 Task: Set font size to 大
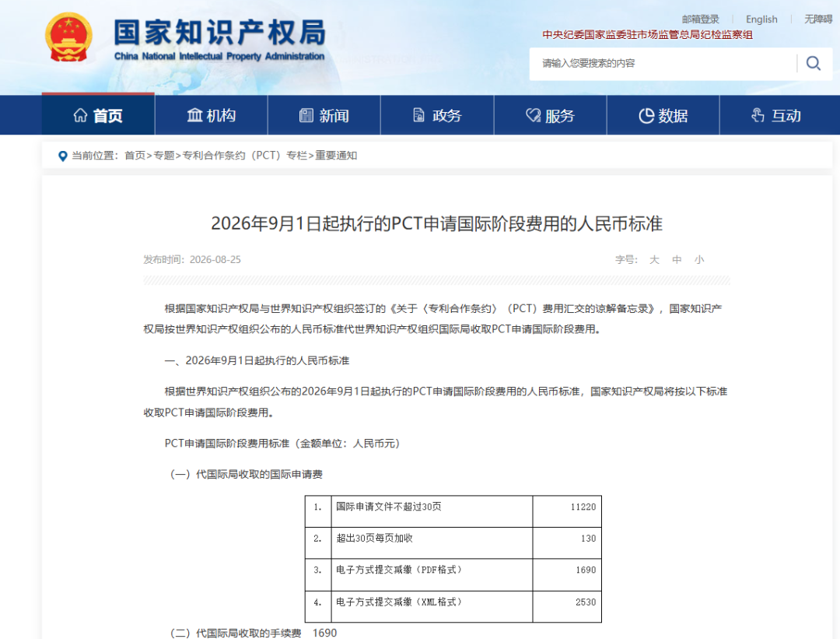[x=654, y=260]
